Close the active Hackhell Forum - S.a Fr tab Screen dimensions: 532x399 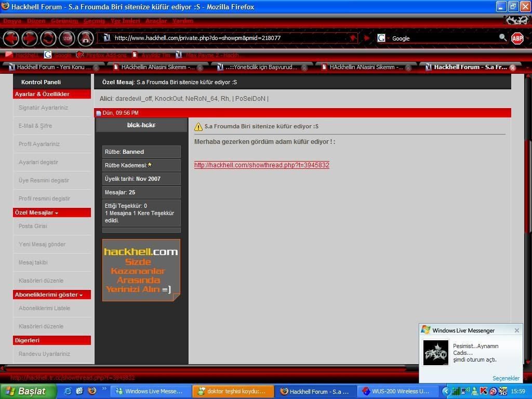[513, 68]
